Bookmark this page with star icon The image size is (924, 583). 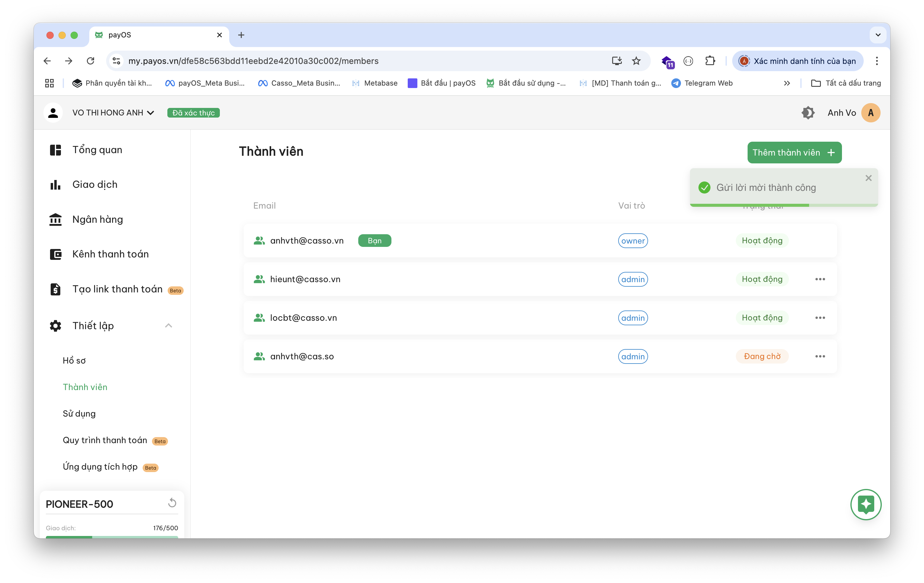(x=636, y=61)
